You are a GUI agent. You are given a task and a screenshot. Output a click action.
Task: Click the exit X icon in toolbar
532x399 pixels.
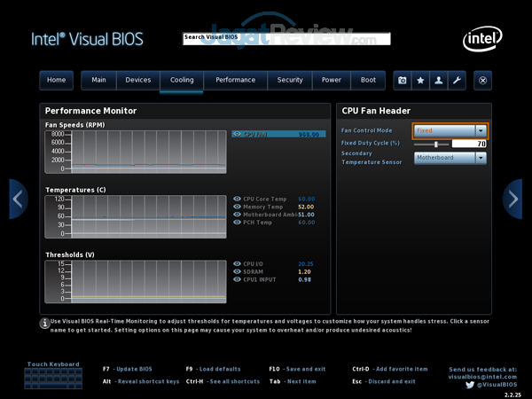482,80
